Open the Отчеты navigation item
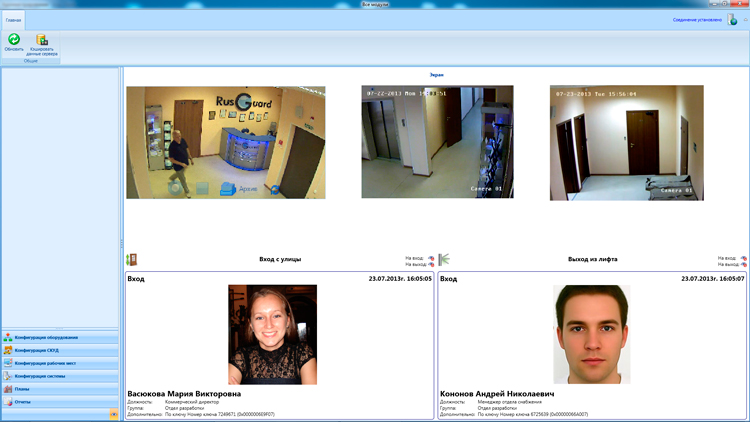The height and width of the screenshot is (422, 750). click(60, 402)
